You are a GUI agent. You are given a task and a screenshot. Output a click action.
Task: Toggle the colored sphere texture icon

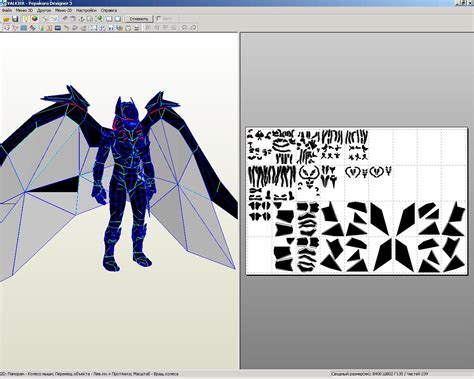pyautogui.click(x=35, y=19)
